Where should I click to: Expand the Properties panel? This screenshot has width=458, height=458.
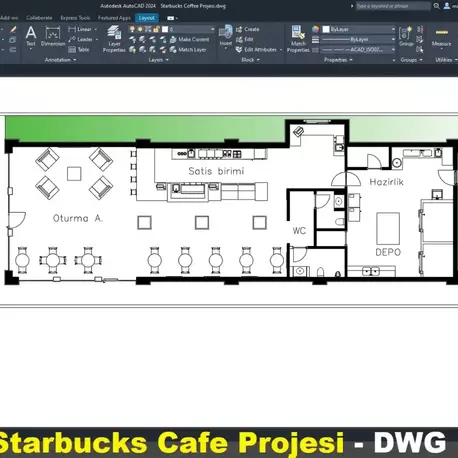pos(338,60)
